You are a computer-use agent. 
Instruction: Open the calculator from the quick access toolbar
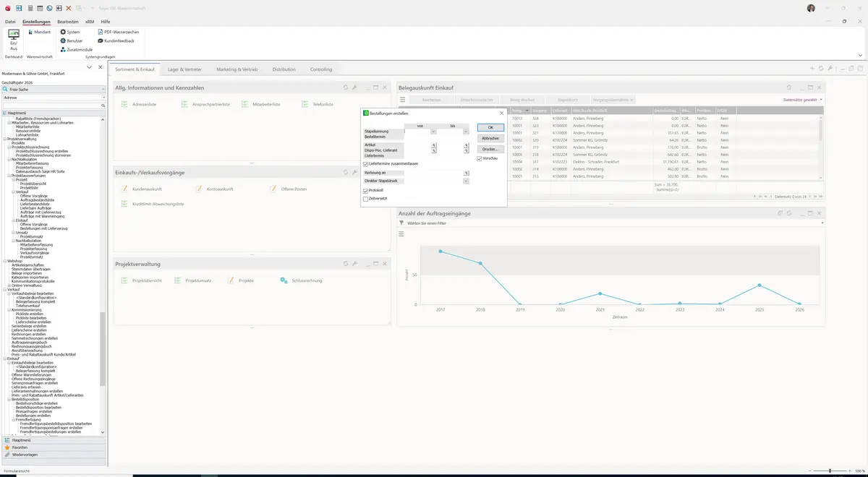pos(30,8)
